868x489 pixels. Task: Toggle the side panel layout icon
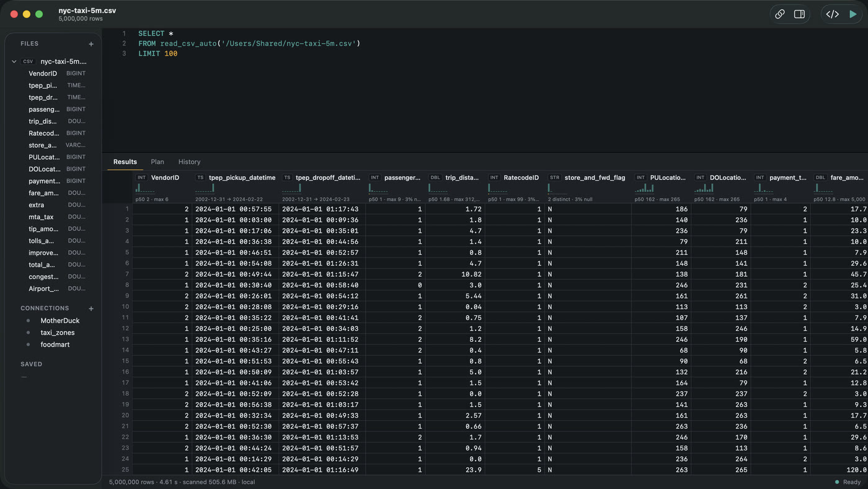click(x=799, y=14)
